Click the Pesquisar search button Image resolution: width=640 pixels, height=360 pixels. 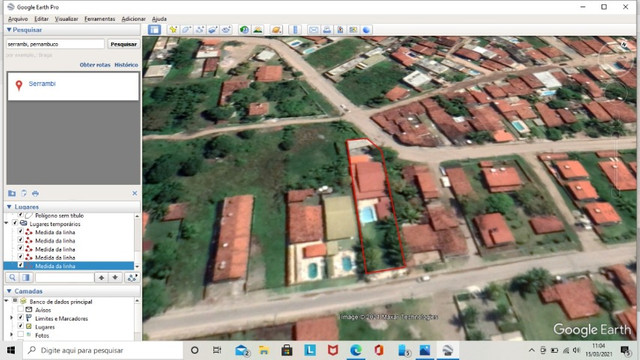124,44
